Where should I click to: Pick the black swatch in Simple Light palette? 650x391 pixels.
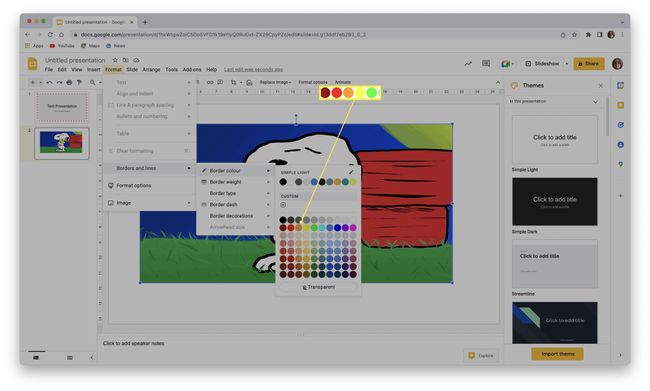(x=283, y=182)
